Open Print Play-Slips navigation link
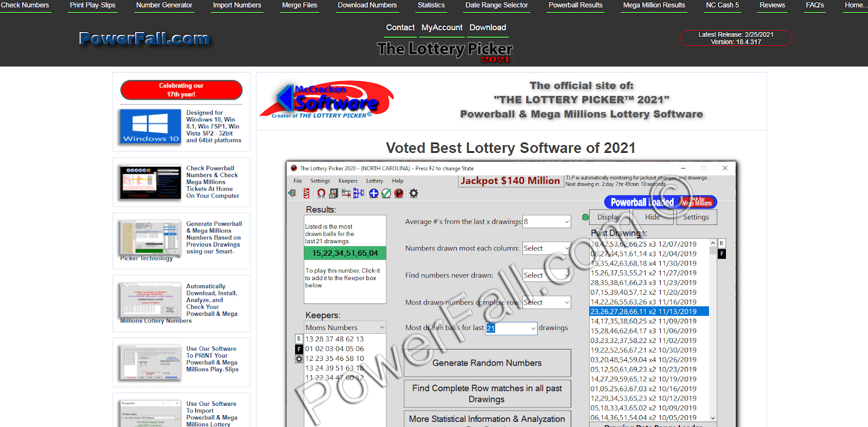The image size is (868, 427). point(93,5)
